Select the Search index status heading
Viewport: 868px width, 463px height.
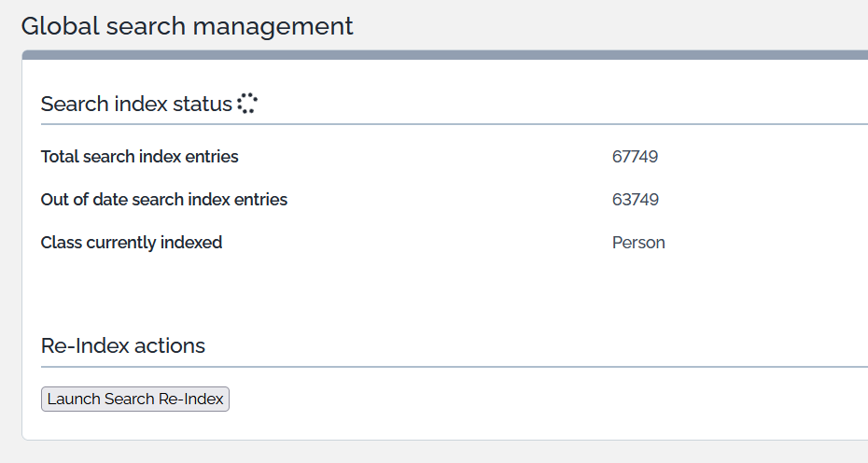coord(136,104)
